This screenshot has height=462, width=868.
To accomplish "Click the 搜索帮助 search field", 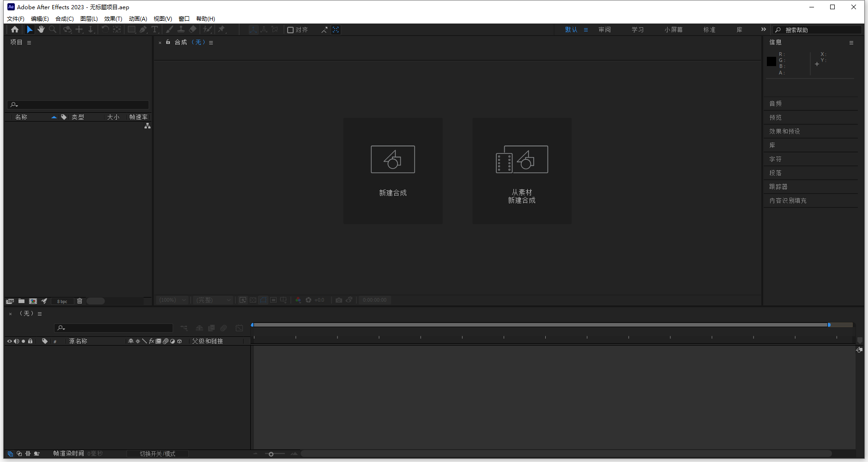I will pos(817,30).
